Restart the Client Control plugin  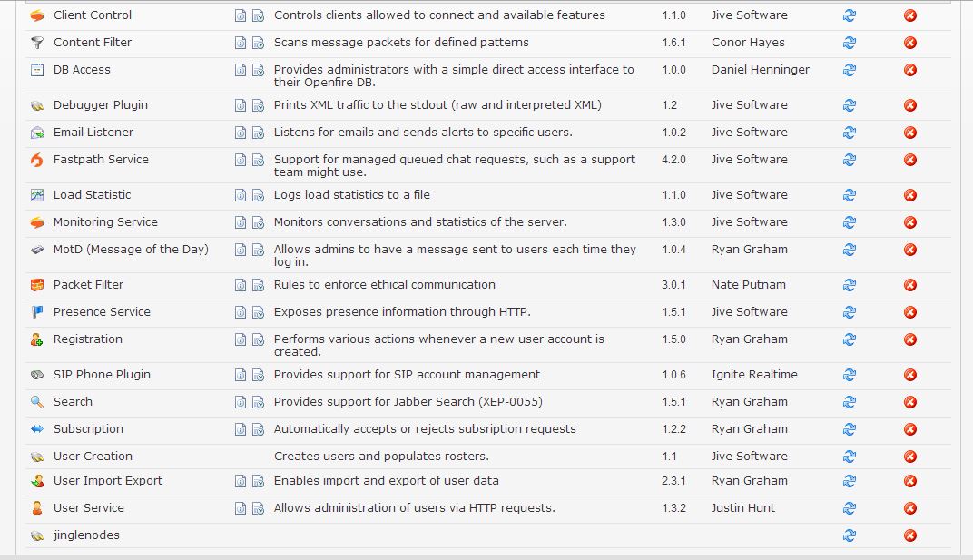pyautogui.click(x=850, y=15)
